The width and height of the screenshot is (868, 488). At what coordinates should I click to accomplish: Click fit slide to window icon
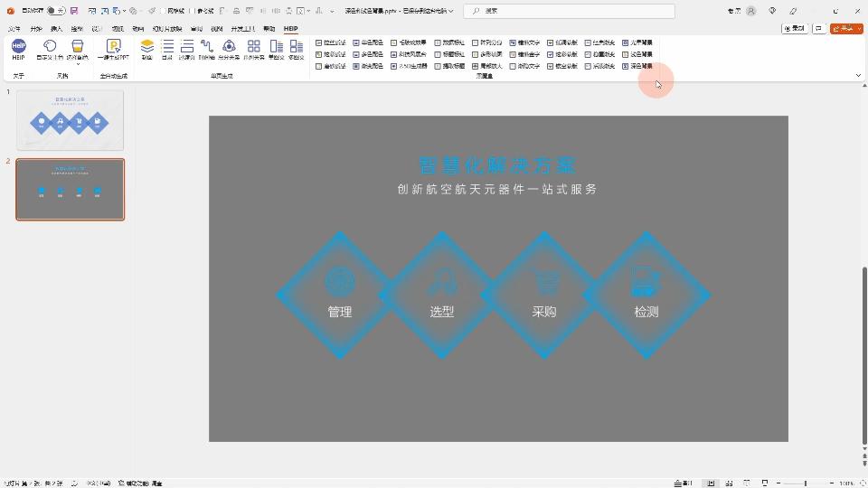click(863, 483)
